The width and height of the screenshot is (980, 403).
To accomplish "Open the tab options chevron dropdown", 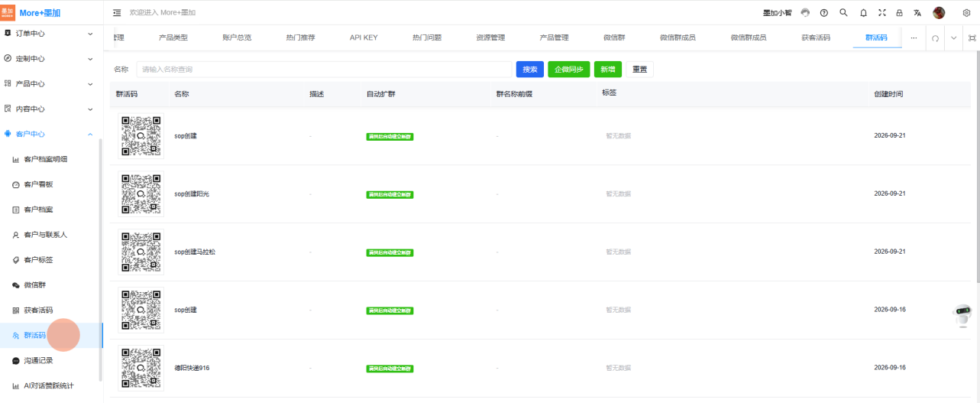I will (953, 37).
